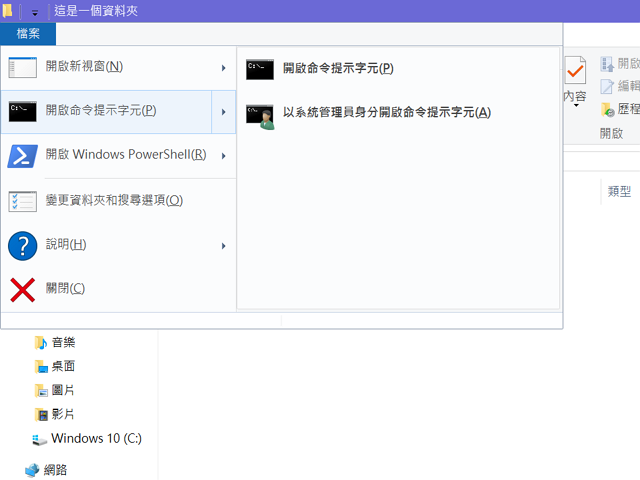Image resolution: width=640 pixels, height=480 pixels.
Task: Select 圖片 in the navigation pane
Action: click(63, 390)
